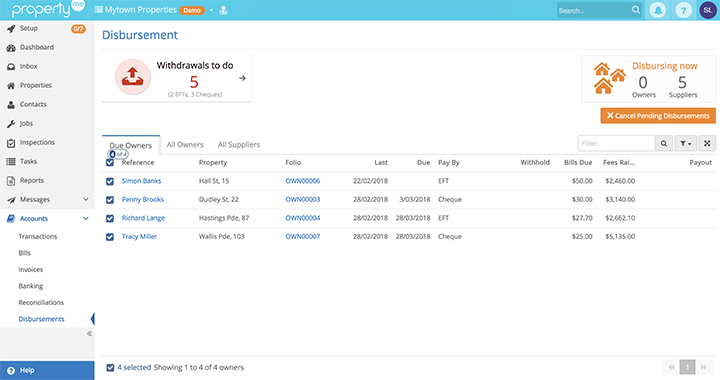Open the Tracy Miller owner link

coord(139,236)
